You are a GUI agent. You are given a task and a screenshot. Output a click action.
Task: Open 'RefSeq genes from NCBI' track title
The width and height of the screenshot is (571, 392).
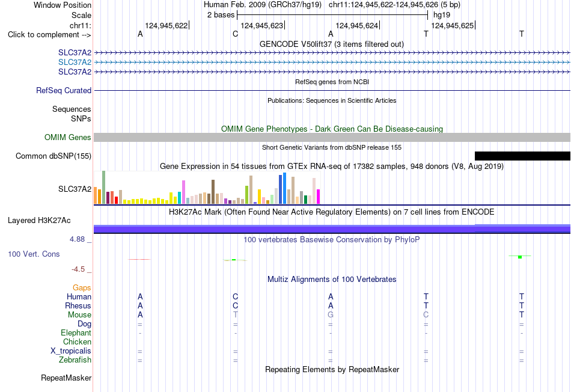coord(332,82)
